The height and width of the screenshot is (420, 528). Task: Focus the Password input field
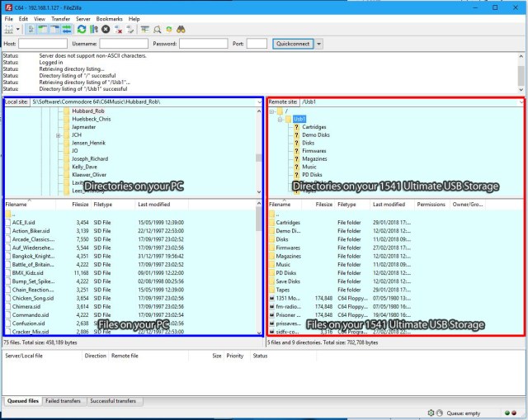[x=204, y=44]
